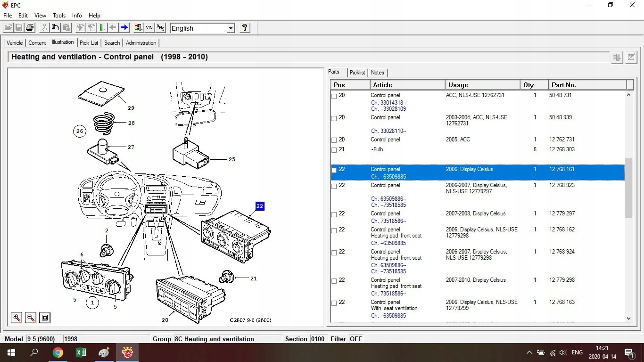Open the Notes tab
This screenshot has height=362, width=644.
[x=377, y=73]
